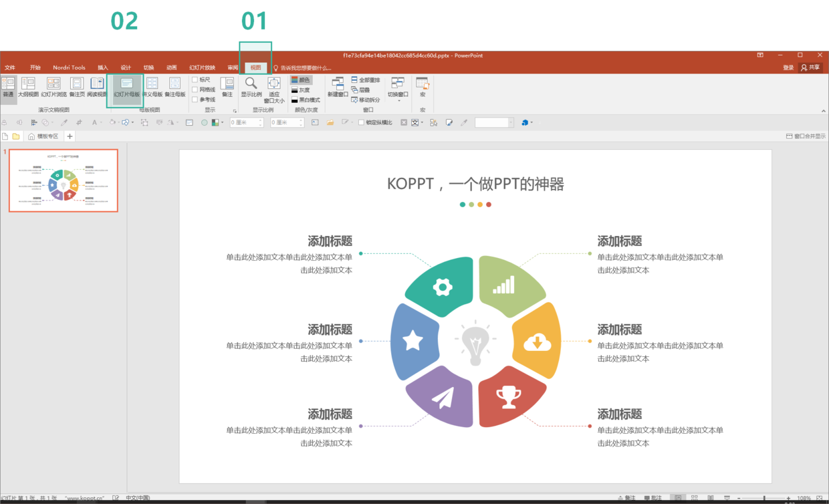Open the Insert (插入) tab

click(102, 68)
